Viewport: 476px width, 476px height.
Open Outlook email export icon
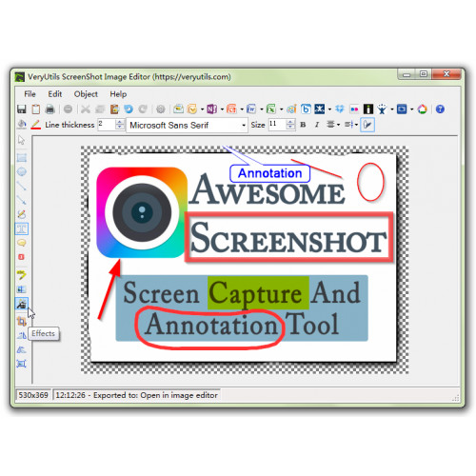click(x=192, y=109)
